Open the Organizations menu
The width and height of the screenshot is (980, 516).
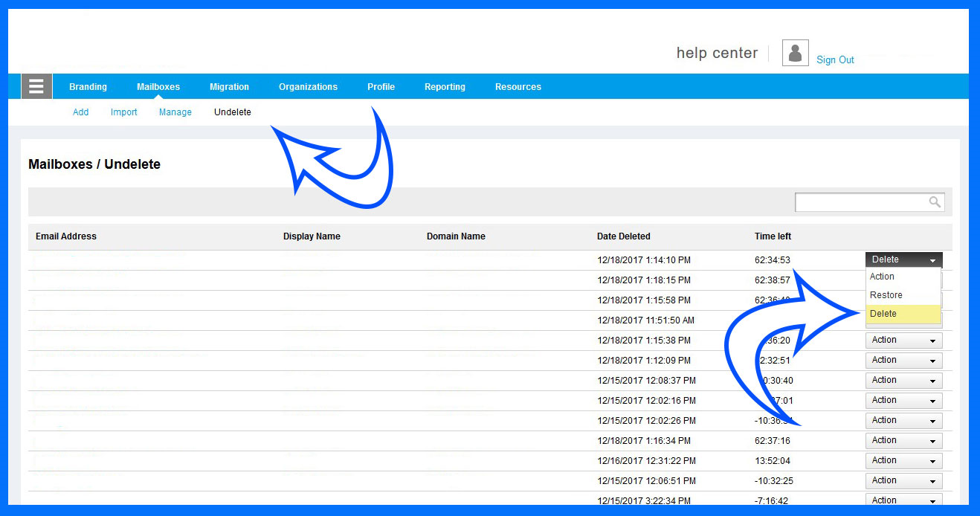308,87
